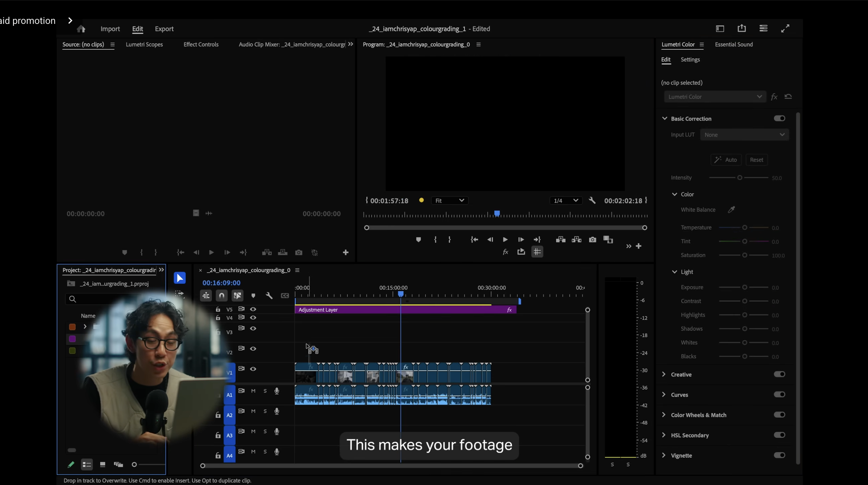The height and width of the screenshot is (485, 868).
Task: Solo audio track A2
Action: coord(265,411)
